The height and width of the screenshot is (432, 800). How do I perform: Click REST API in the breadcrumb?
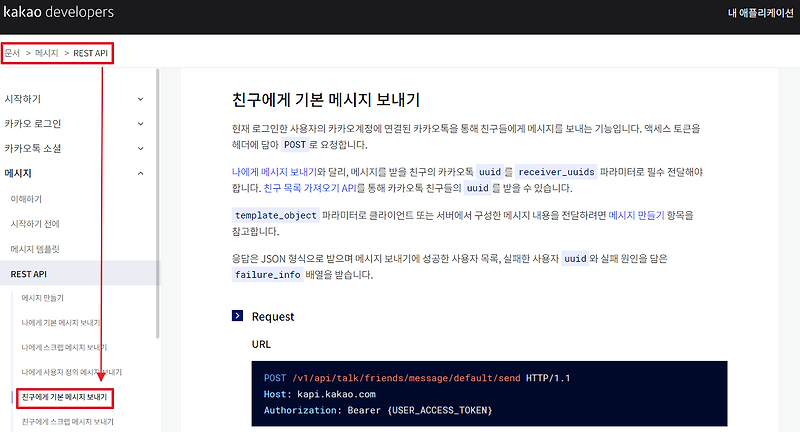pyautogui.click(x=90, y=53)
